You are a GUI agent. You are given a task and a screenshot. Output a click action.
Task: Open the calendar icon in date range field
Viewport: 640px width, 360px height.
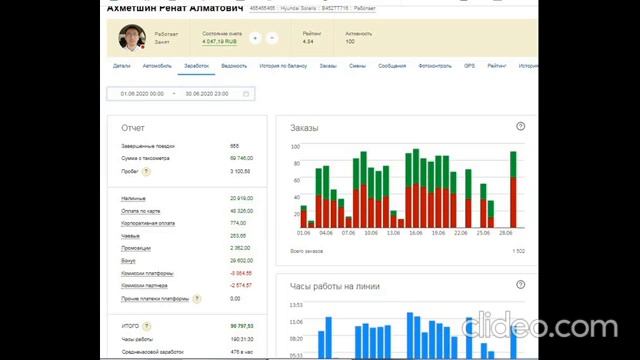point(246,94)
